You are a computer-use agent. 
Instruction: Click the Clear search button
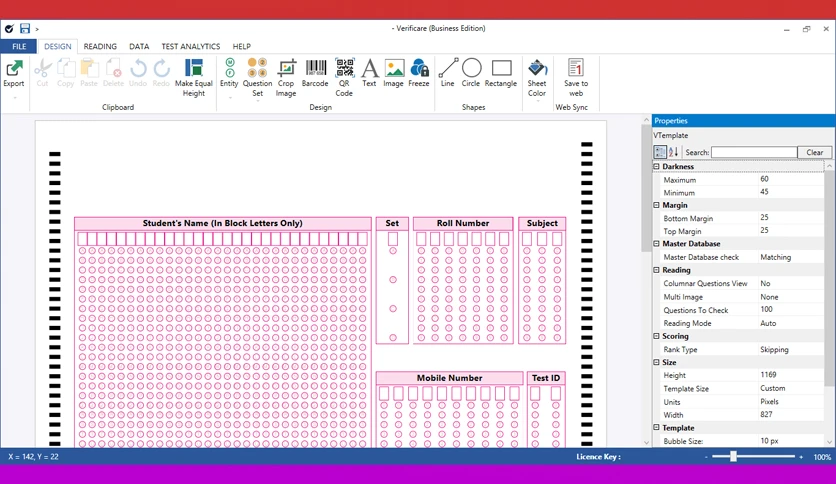(814, 152)
